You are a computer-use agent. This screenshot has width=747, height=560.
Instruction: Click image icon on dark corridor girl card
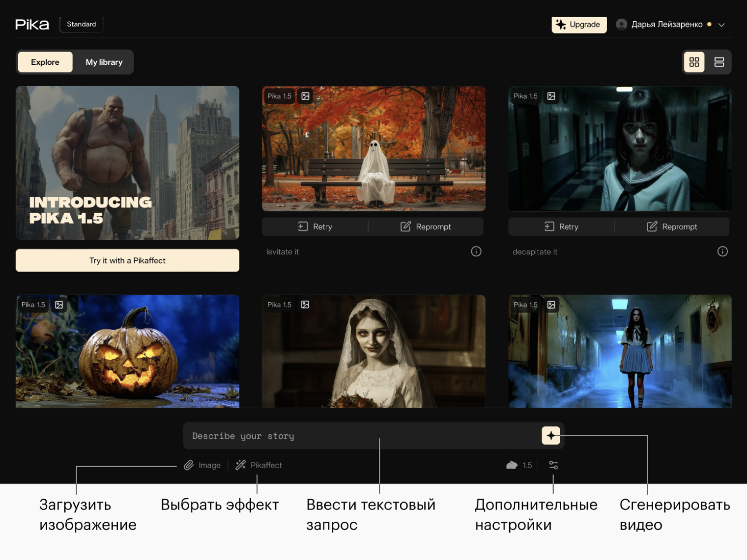[x=551, y=96]
